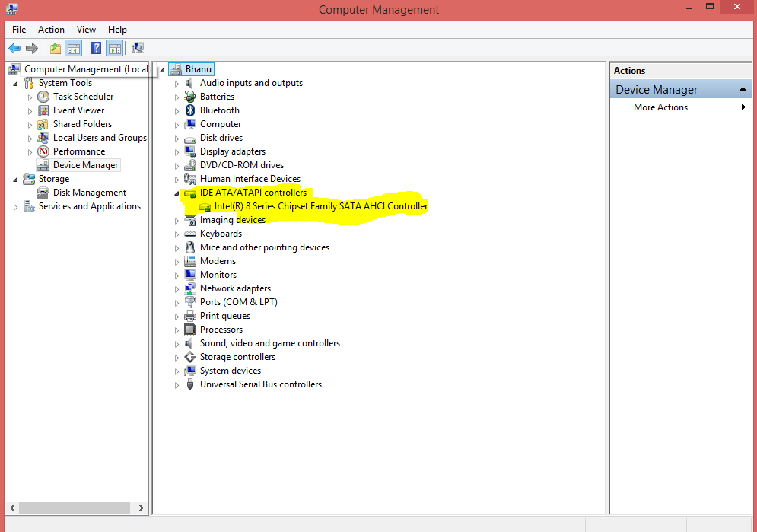Select the Bhanu computer root item
The height and width of the screenshot is (532, 757).
[x=199, y=69]
